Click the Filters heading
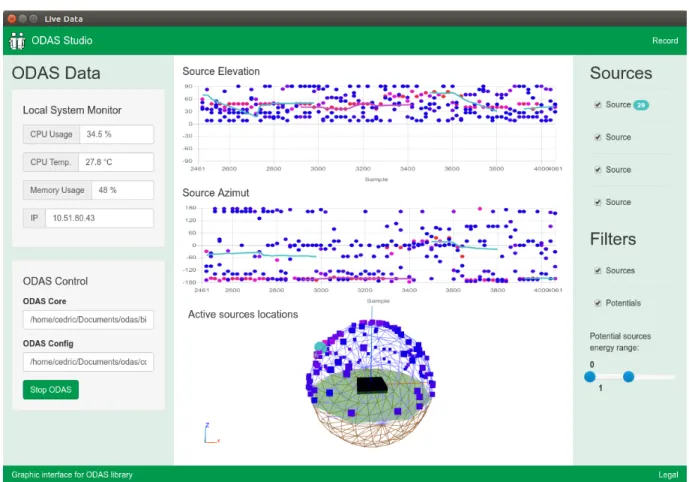This screenshot has height=482, width=689. [x=613, y=239]
